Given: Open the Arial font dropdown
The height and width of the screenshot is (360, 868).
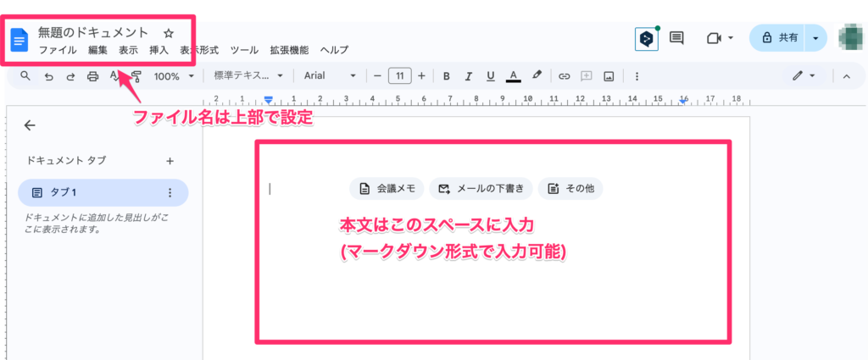Looking at the screenshot, I should tap(330, 76).
